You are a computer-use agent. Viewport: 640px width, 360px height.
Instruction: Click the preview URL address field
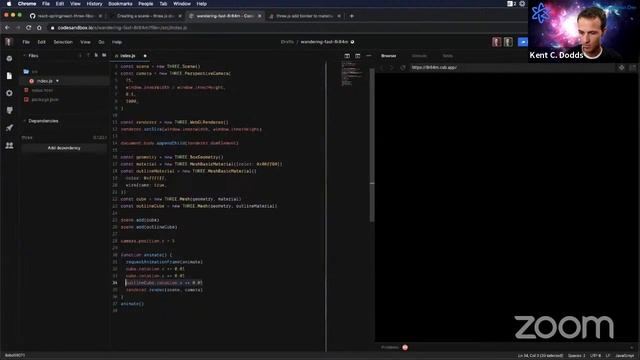[512, 68]
